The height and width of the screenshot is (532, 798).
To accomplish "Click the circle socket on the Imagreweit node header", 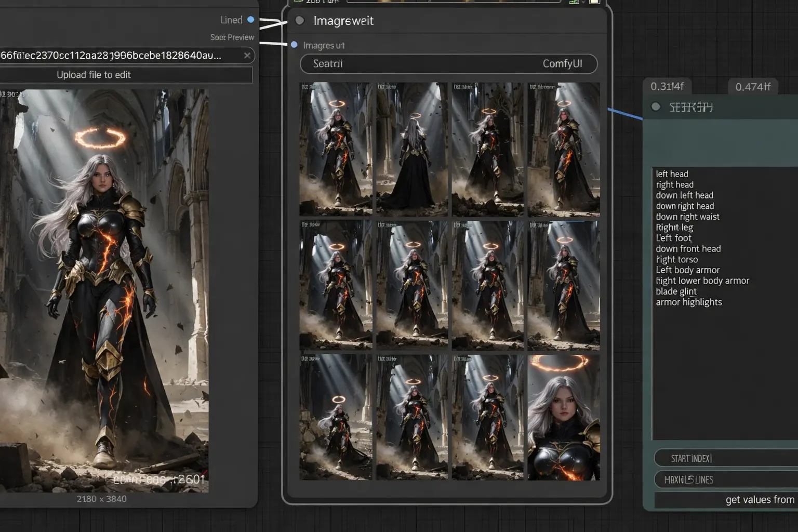I will [x=300, y=21].
